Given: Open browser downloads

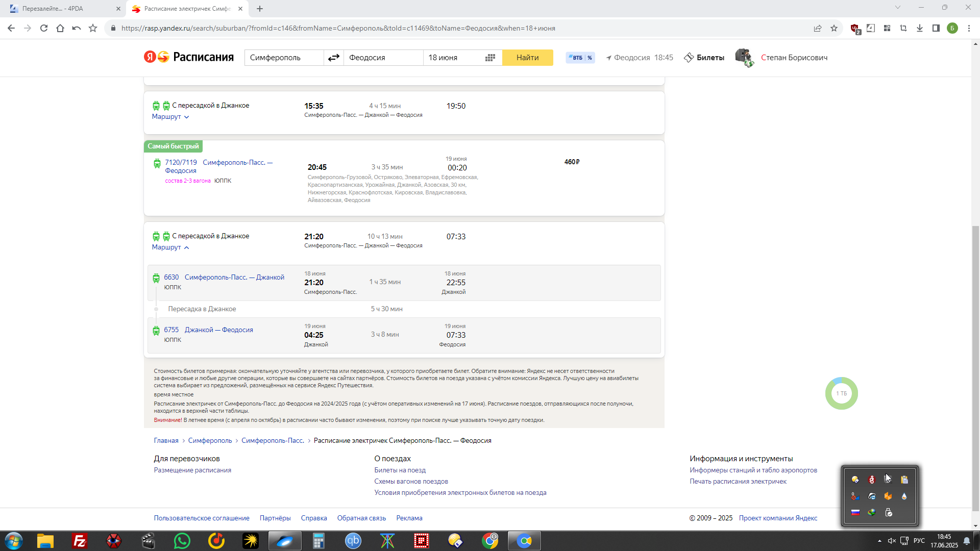Looking at the screenshot, I should tap(920, 28).
